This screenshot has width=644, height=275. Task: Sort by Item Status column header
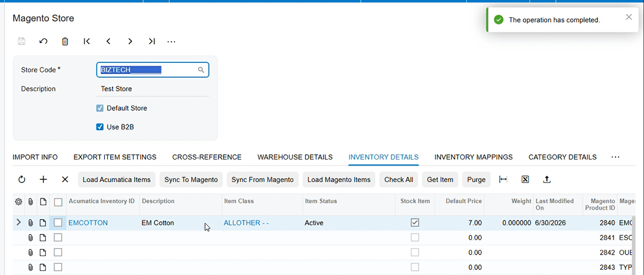(321, 201)
